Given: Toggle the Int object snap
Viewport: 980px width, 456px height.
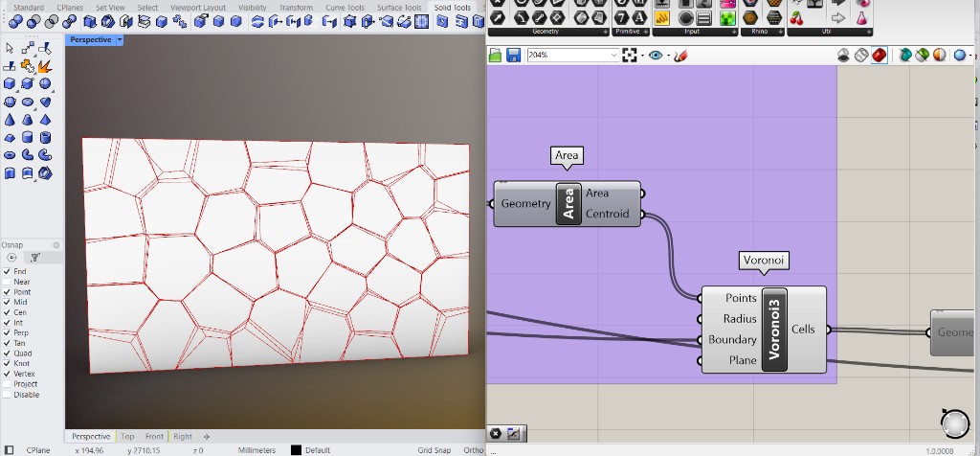Looking at the screenshot, I should tap(7, 323).
